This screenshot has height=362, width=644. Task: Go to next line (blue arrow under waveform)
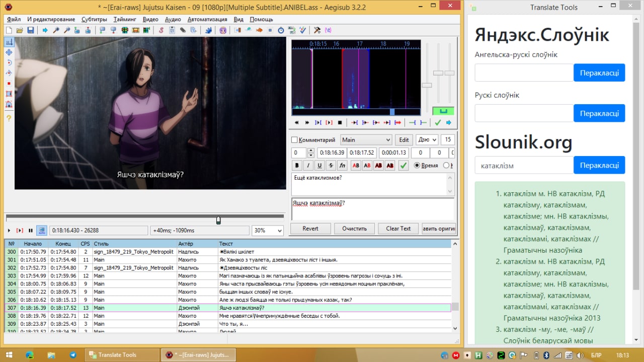click(449, 122)
